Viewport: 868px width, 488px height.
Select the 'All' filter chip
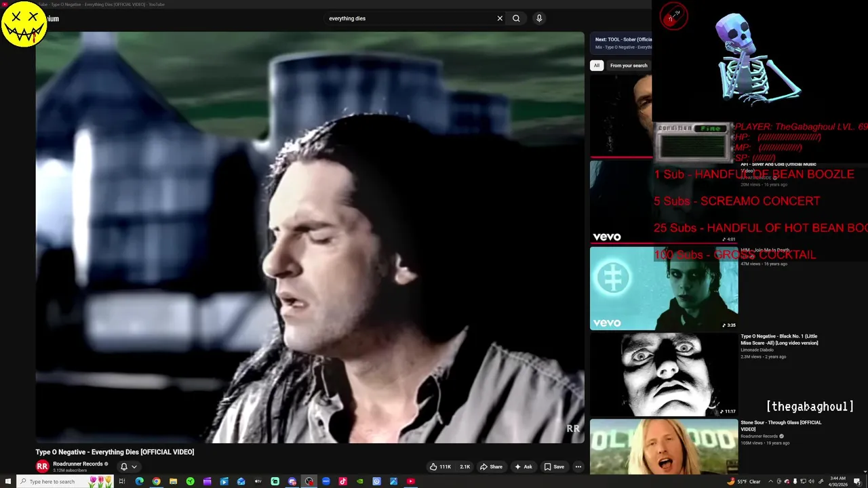click(597, 66)
